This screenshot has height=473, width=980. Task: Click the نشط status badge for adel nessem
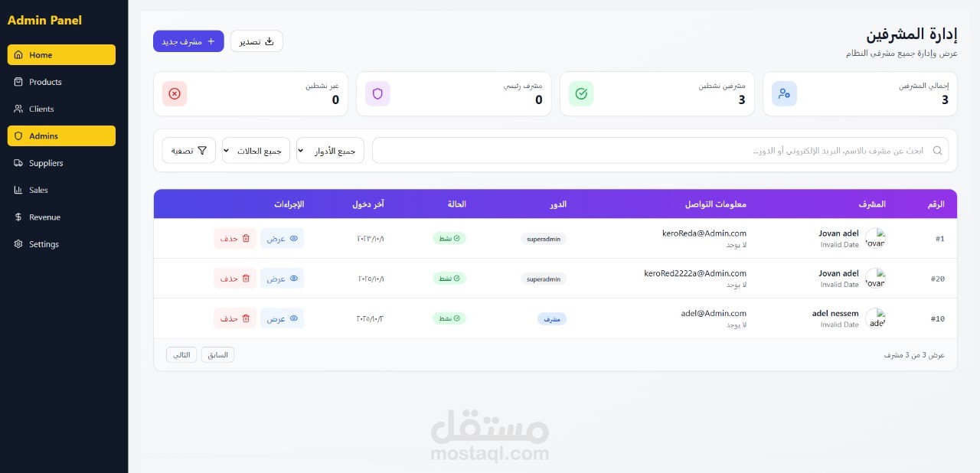[449, 318]
